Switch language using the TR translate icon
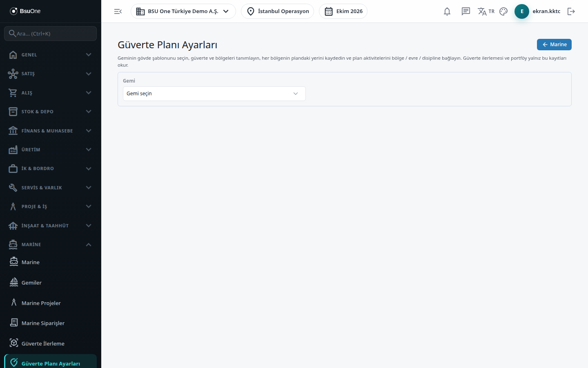This screenshot has width=588, height=368. tap(486, 11)
